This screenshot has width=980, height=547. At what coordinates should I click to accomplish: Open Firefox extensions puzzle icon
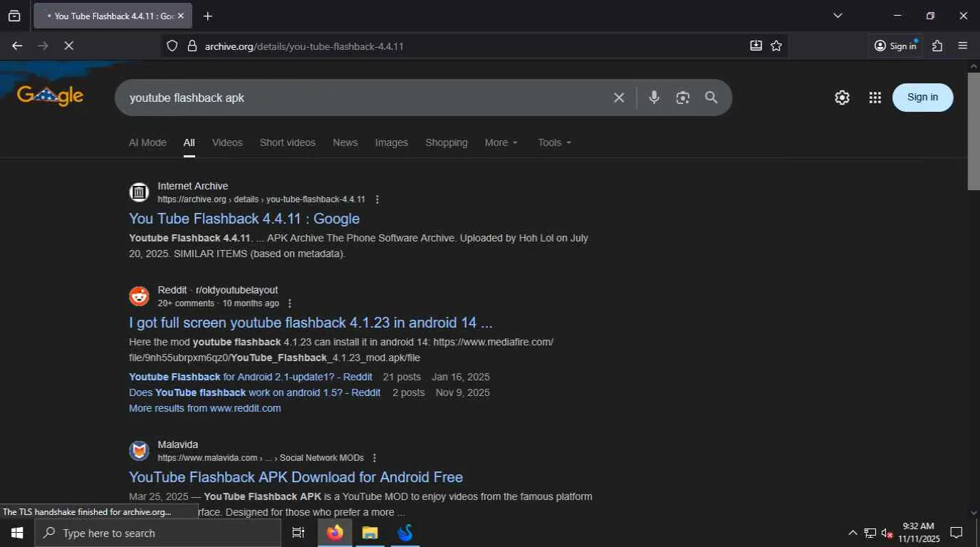tap(937, 46)
